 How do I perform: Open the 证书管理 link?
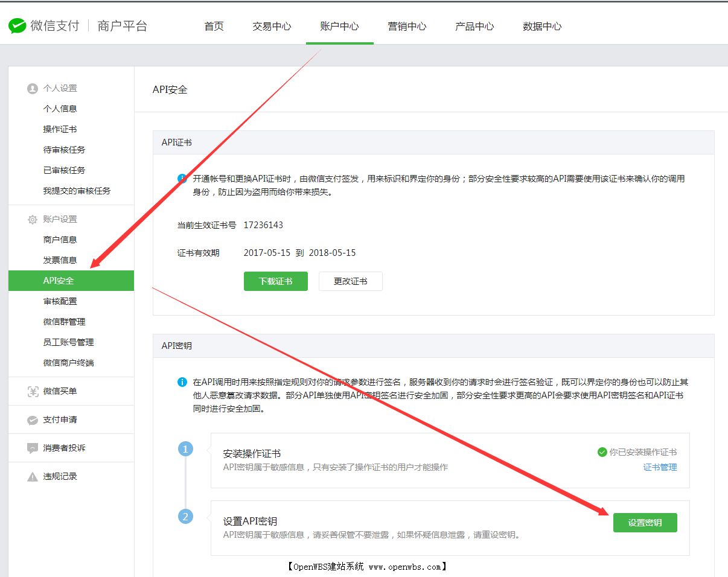(660, 467)
